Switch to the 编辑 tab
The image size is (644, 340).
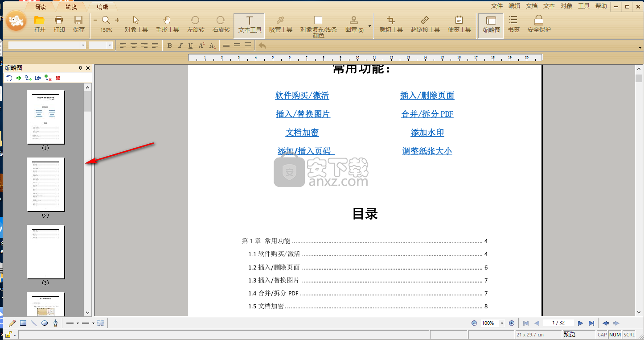[102, 7]
